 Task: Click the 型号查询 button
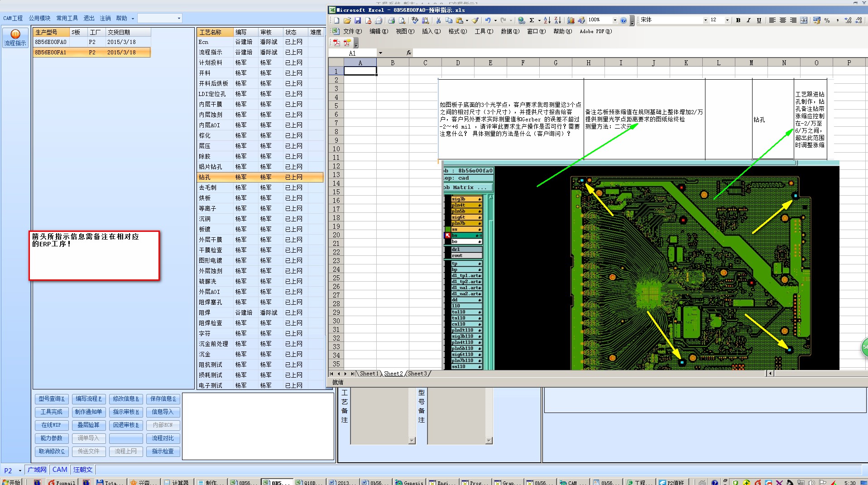pyautogui.click(x=52, y=399)
